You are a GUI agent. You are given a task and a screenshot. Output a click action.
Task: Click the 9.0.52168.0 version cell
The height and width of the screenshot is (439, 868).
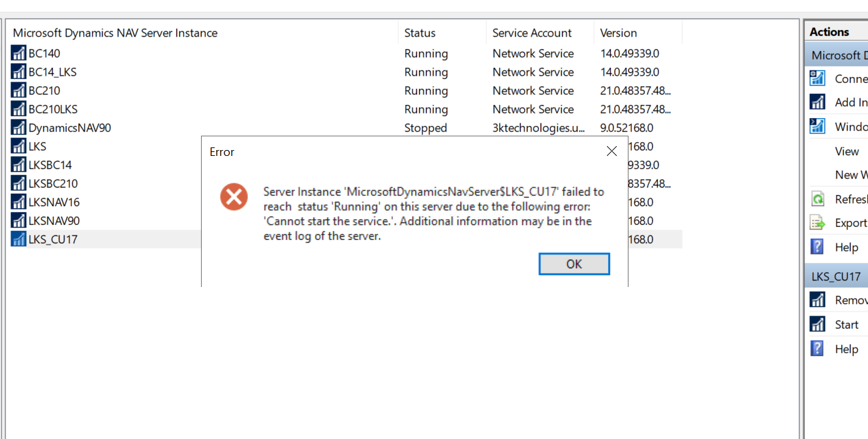coord(627,128)
